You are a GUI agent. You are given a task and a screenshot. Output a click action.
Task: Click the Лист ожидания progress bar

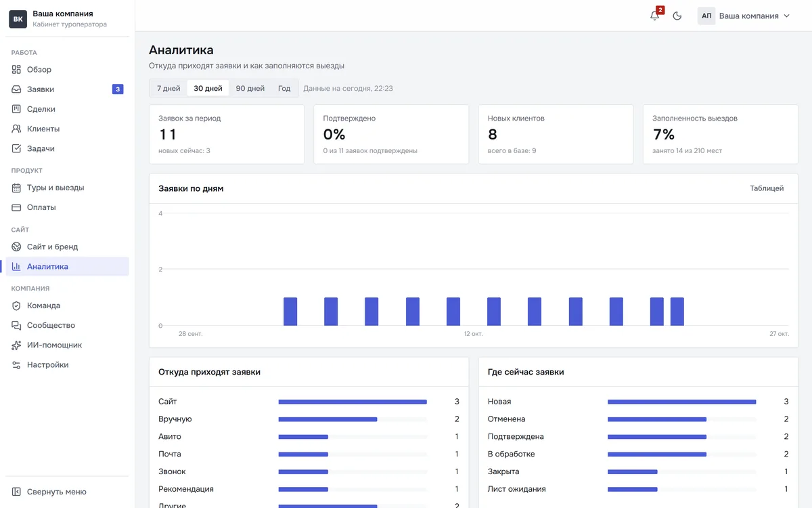click(682, 489)
